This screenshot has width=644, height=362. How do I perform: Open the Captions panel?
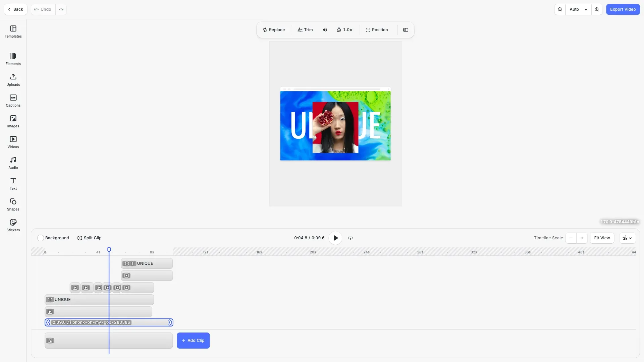[x=13, y=101]
